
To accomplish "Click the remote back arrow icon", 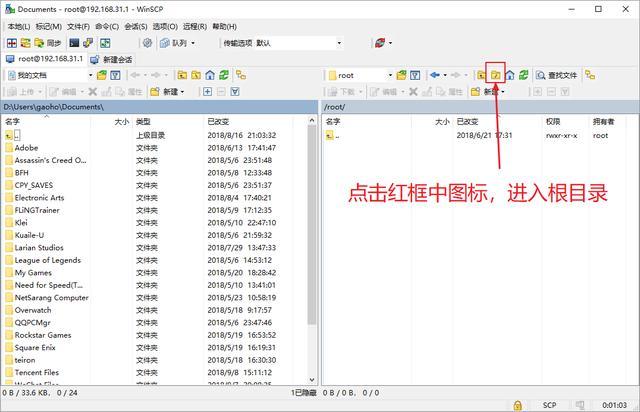I will pyautogui.click(x=435, y=75).
